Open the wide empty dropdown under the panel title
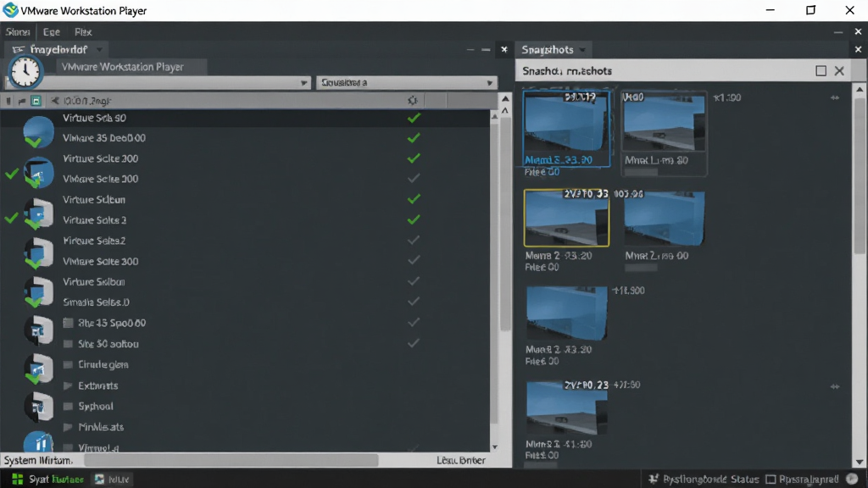 click(x=158, y=82)
